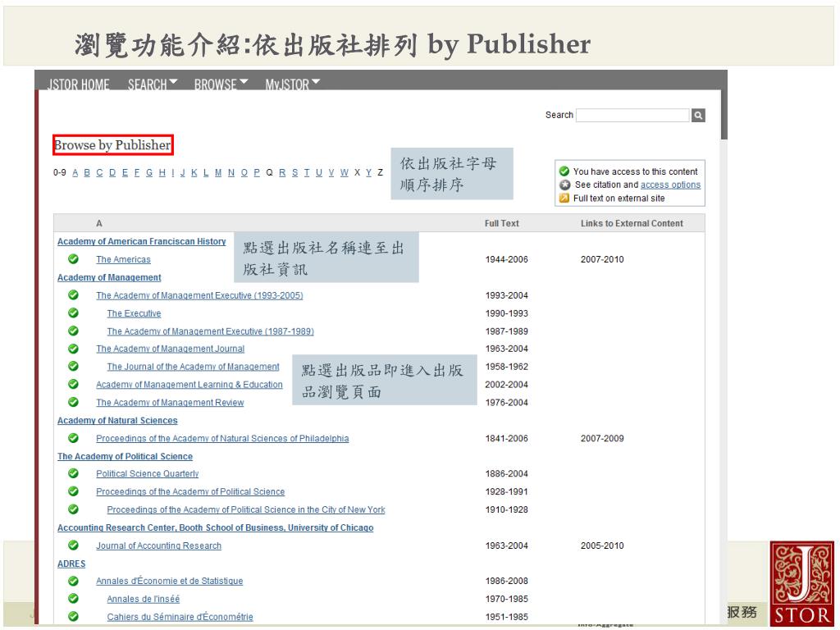Open Proceedings of Academy of Natural Sciences of Philadelphia
Screen dimensions: 840x630
click(x=222, y=438)
